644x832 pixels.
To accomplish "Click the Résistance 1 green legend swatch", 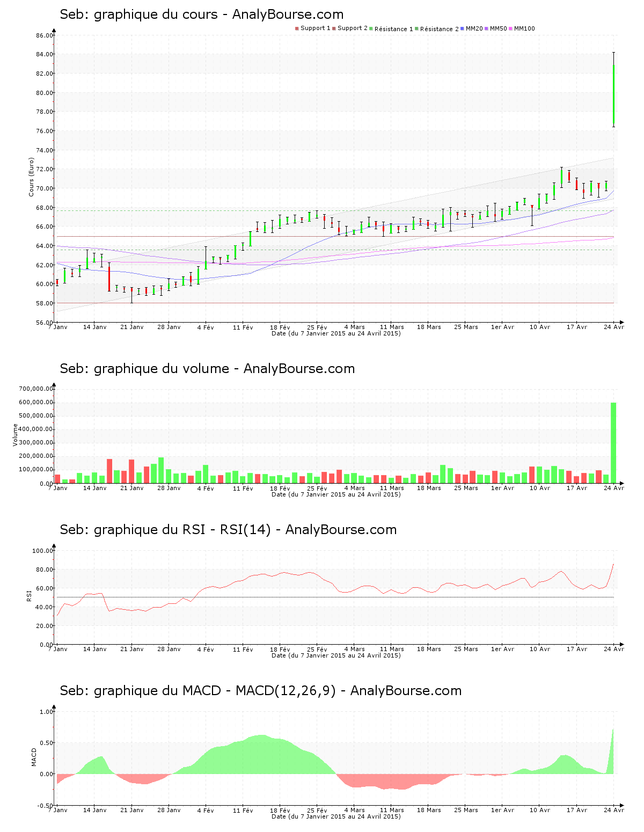I will click(x=371, y=28).
